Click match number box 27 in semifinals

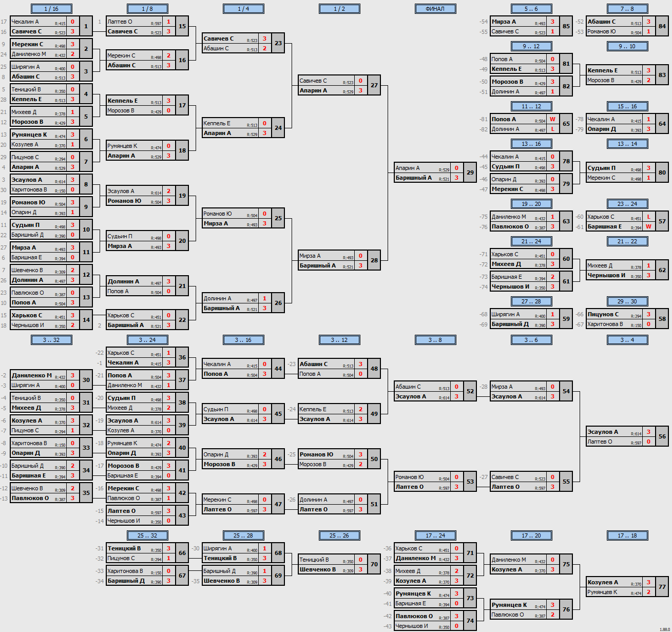(x=374, y=85)
